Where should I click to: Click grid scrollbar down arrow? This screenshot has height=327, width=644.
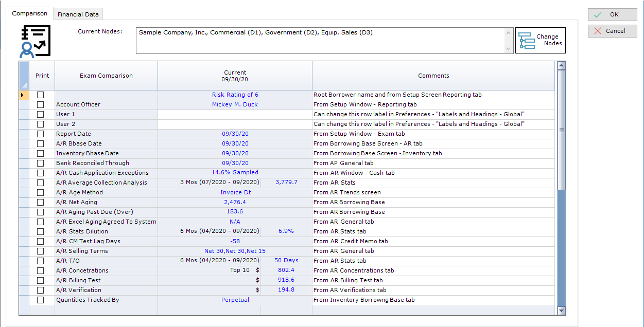[x=561, y=311]
